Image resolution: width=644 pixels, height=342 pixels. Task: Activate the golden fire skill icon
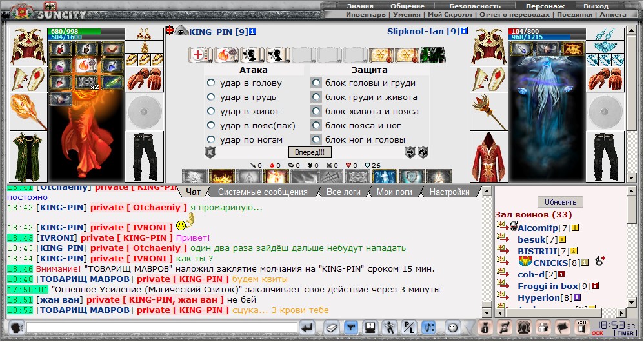(x=222, y=176)
